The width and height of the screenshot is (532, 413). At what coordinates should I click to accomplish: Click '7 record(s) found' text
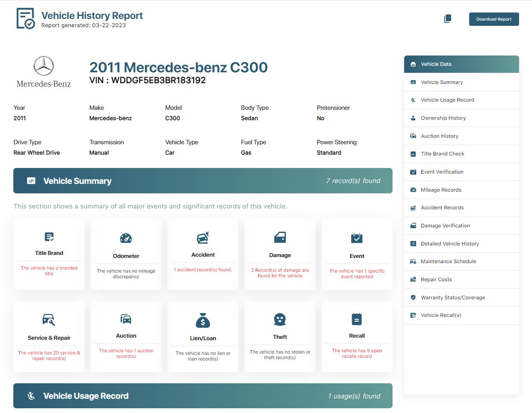point(353,181)
